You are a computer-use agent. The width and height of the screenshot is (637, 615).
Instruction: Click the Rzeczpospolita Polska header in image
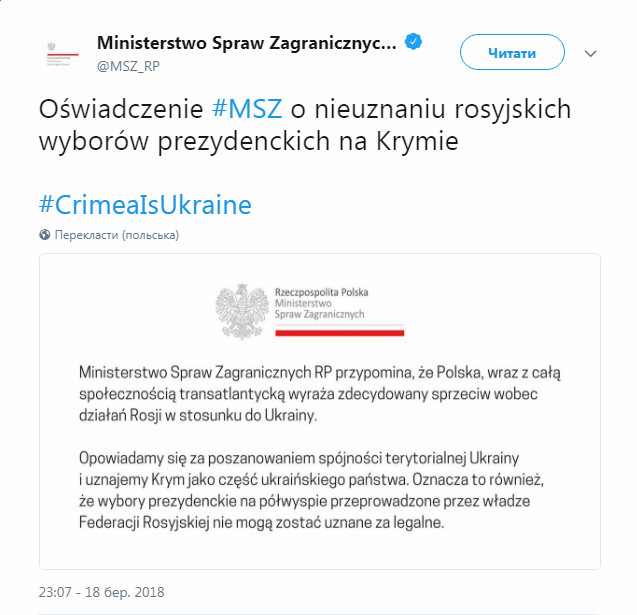(x=321, y=292)
